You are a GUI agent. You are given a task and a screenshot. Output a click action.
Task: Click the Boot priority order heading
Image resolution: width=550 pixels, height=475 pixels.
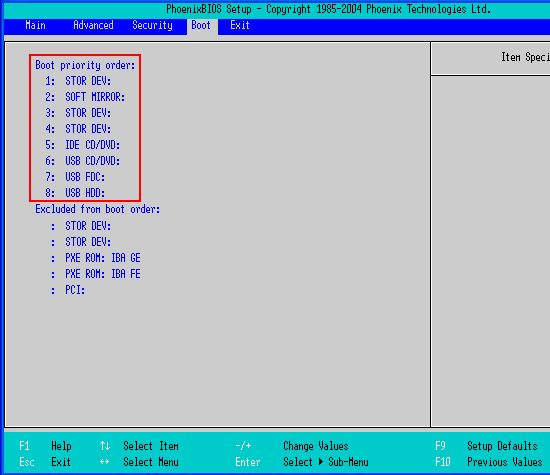[85, 65]
